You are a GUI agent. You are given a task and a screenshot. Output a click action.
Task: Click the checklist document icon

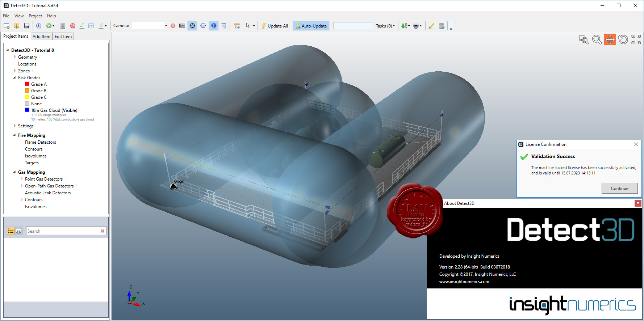pyautogui.click(x=82, y=26)
